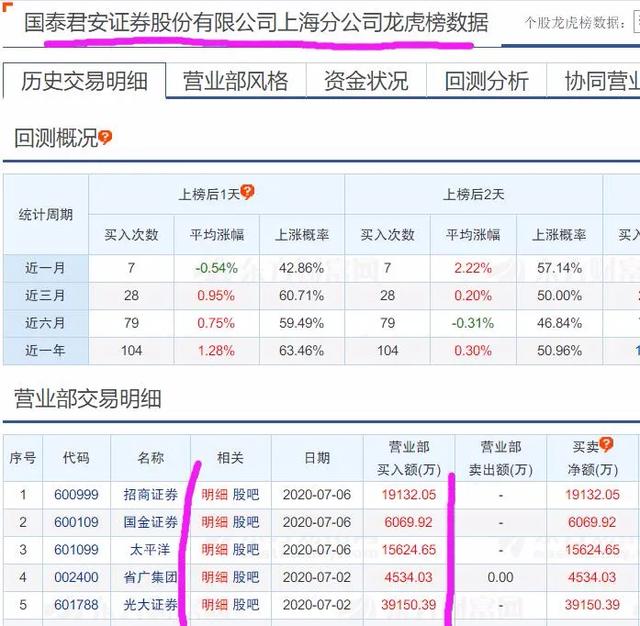
Task: Click 明细 link in 招商证券 row
Action: coord(215,495)
